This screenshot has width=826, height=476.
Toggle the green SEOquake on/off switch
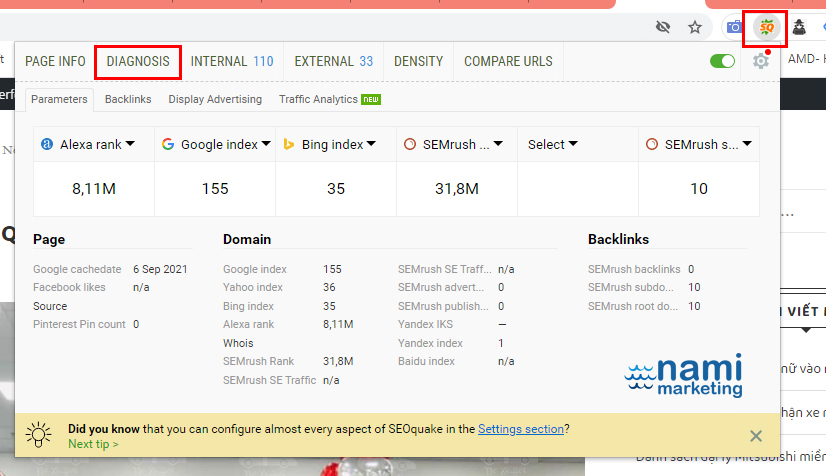coord(722,61)
